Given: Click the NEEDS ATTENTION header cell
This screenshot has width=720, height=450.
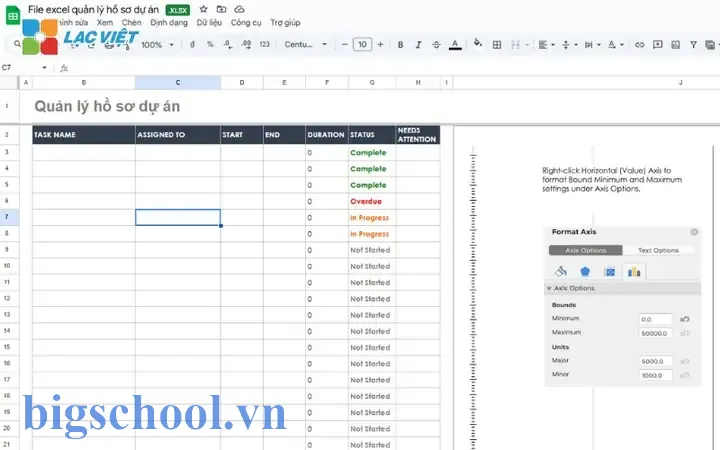Looking at the screenshot, I should tap(418, 135).
